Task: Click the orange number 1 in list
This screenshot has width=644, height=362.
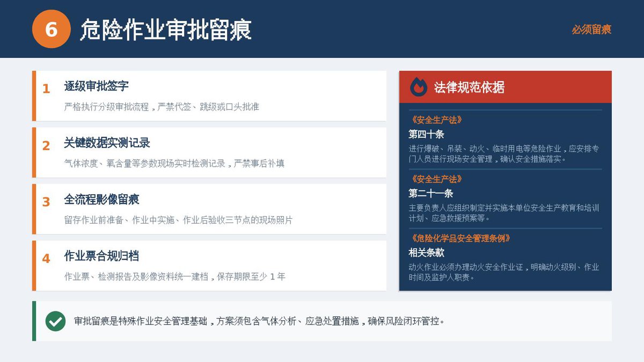Action: point(46,89)
